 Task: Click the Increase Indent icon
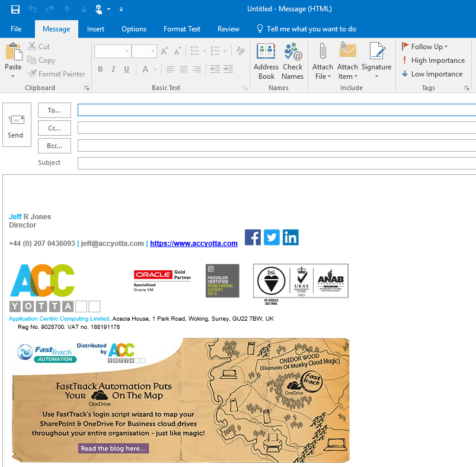(228, 69)
